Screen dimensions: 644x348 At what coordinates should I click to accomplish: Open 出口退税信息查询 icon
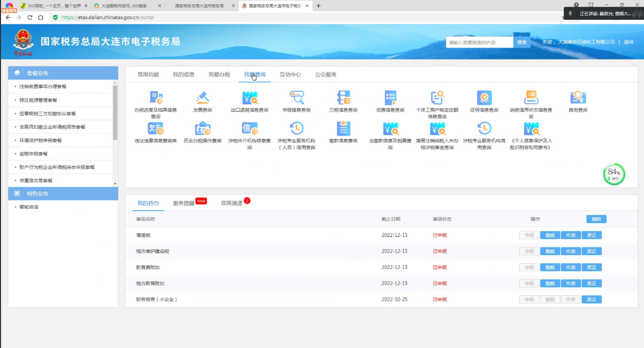[250, 98]
